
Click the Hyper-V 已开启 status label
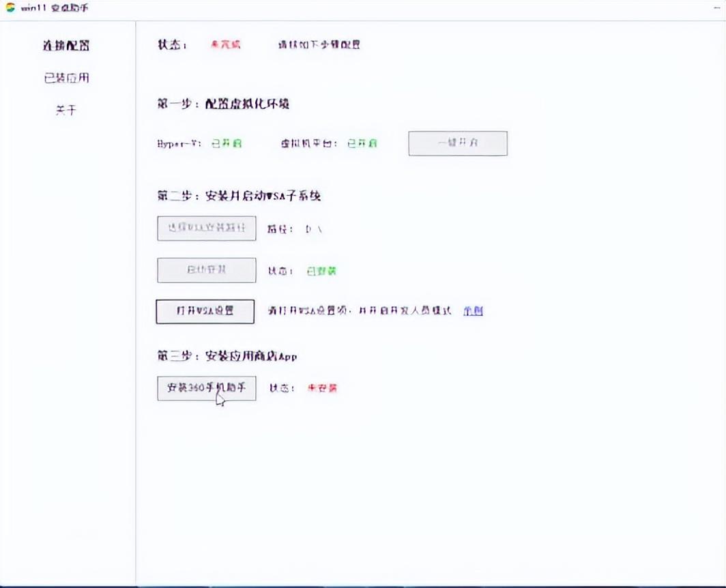tap(227, 144)
